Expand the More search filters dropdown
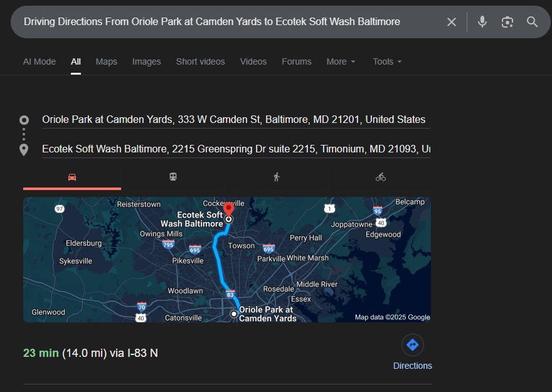552x392 pixels. point(341,61)
